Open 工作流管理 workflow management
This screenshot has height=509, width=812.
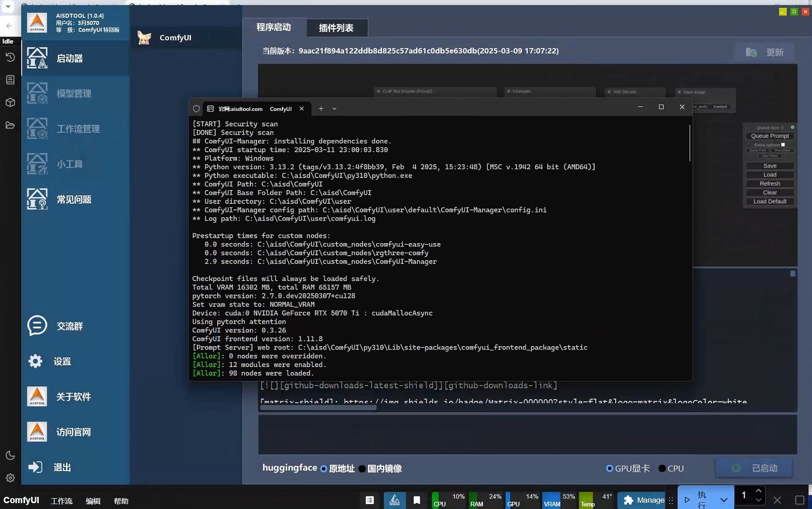pos(75,129)
